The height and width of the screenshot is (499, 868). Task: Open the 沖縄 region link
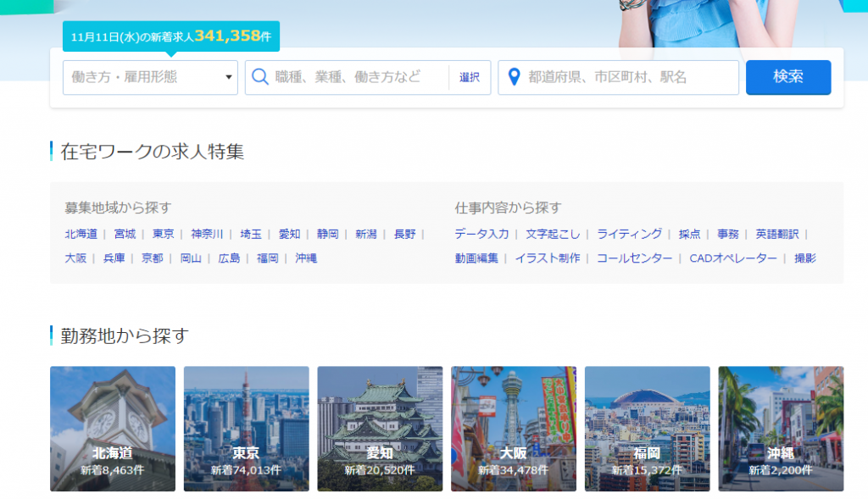coord(306,258)
